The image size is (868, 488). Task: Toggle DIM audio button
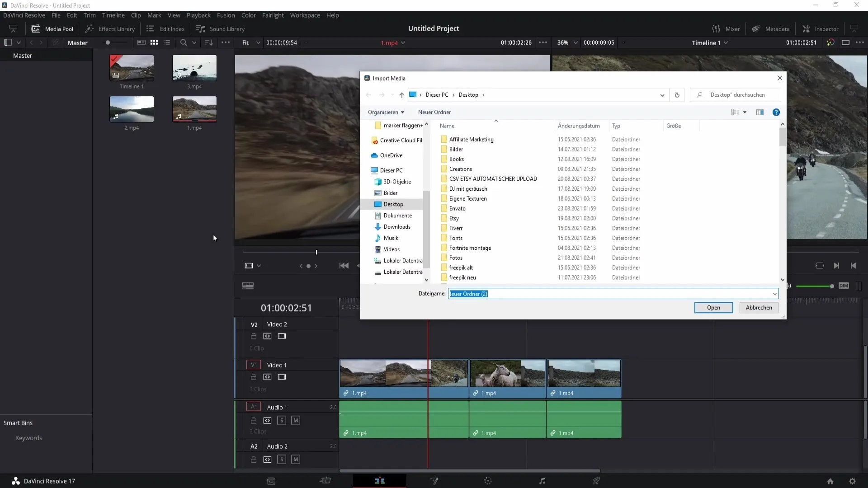pos(844,286)
